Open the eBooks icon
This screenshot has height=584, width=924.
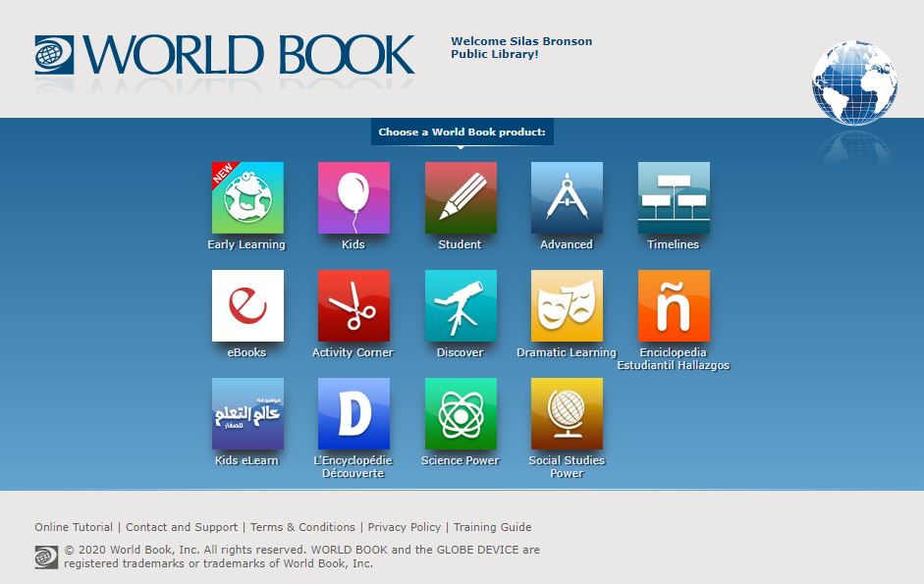click(247, 306)
